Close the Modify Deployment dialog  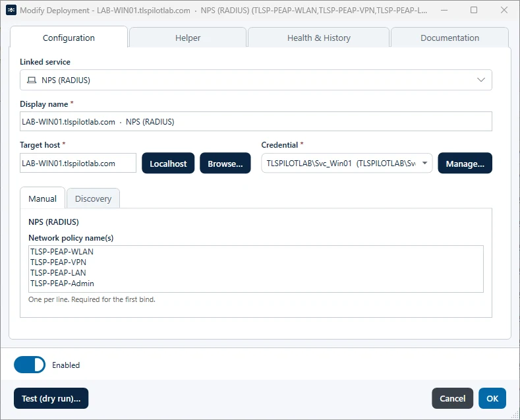tap(504, 11)
